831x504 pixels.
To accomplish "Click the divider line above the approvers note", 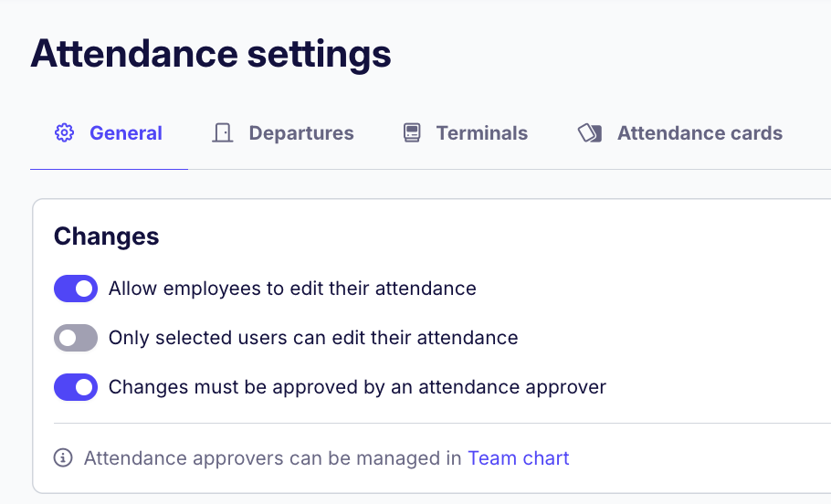I will point(438,424).
